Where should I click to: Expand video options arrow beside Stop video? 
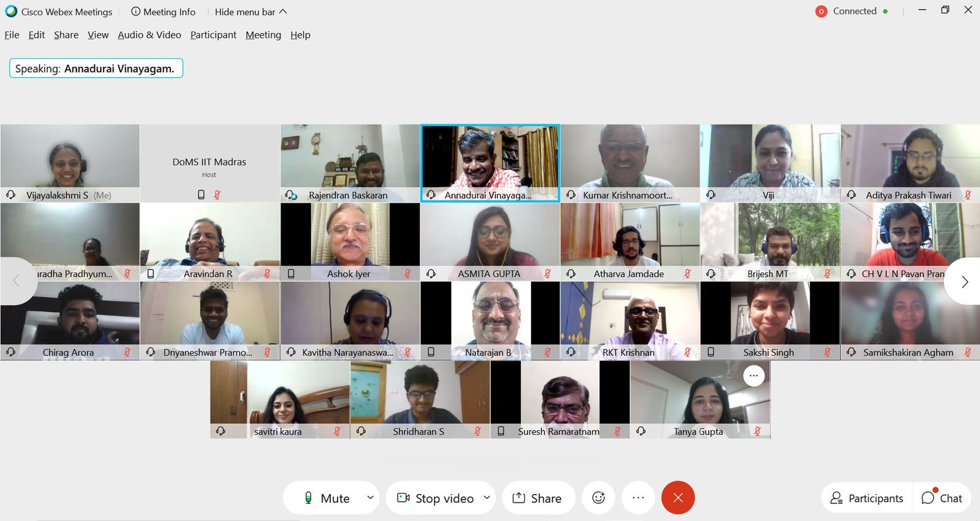[487, 498]
